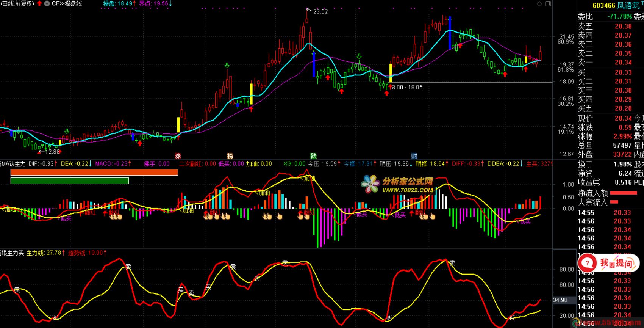Click the 卖一 price 20.34
The image size is (644, 328).
[x=623, y=62]
